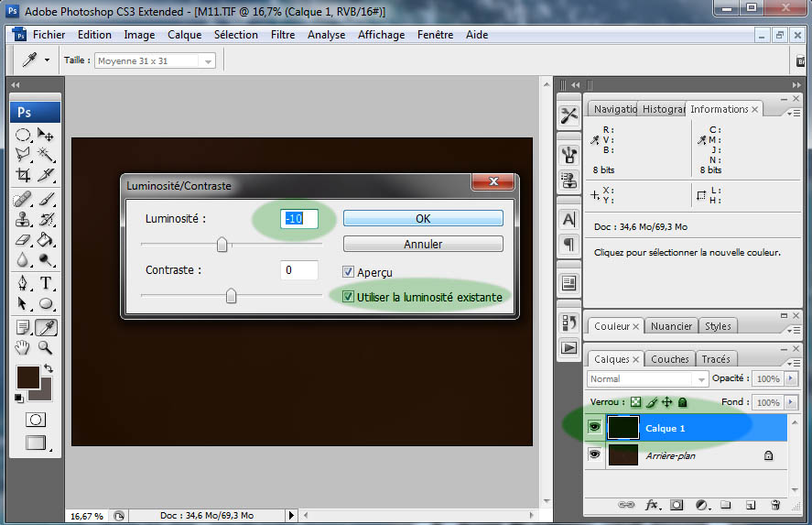Select the Blur tool
812x525 pixels.
point(23,259)
